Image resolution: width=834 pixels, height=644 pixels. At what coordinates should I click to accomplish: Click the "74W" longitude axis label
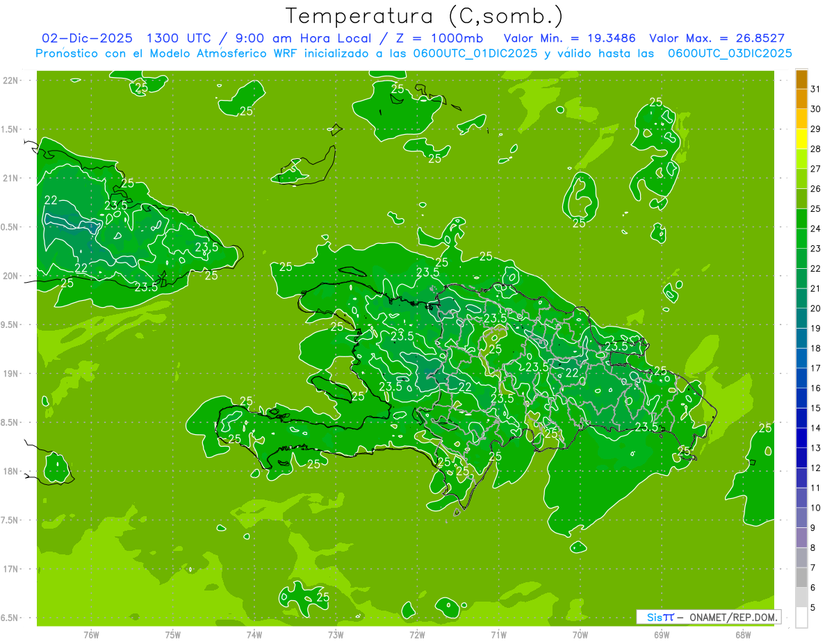(254, 635)
